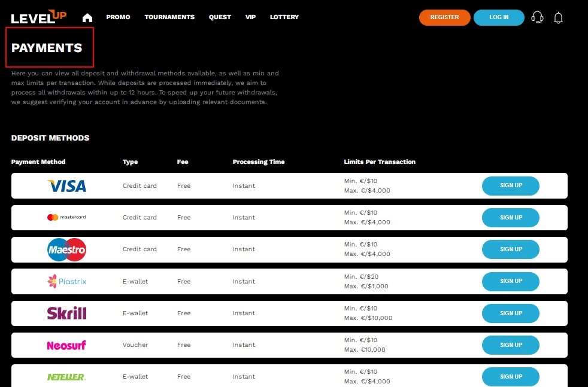Click Max. €/$4,000 limit in Maestro row
Screen dimensions: 588x387
pos(367,254)
